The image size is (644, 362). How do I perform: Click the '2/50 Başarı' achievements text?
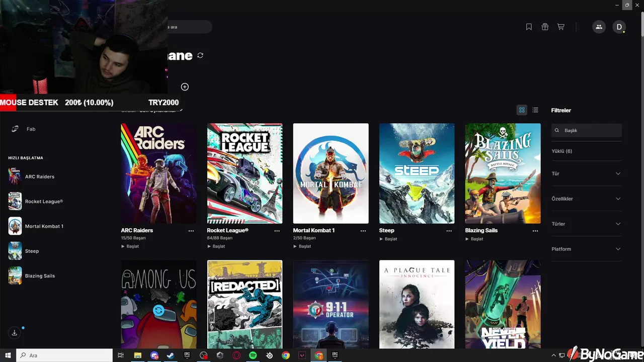point(304,238)
